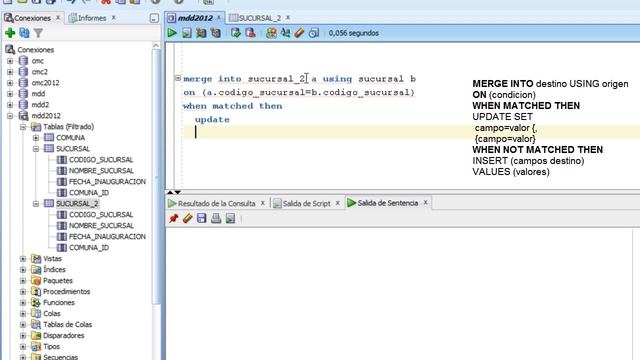Select the mdd connection
The height and width of the screenshot is (360, 640).
point(38,94)
